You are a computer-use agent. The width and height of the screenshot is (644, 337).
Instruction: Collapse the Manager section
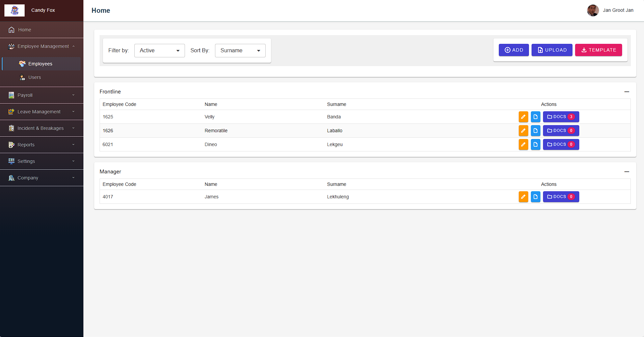[627, 172]
